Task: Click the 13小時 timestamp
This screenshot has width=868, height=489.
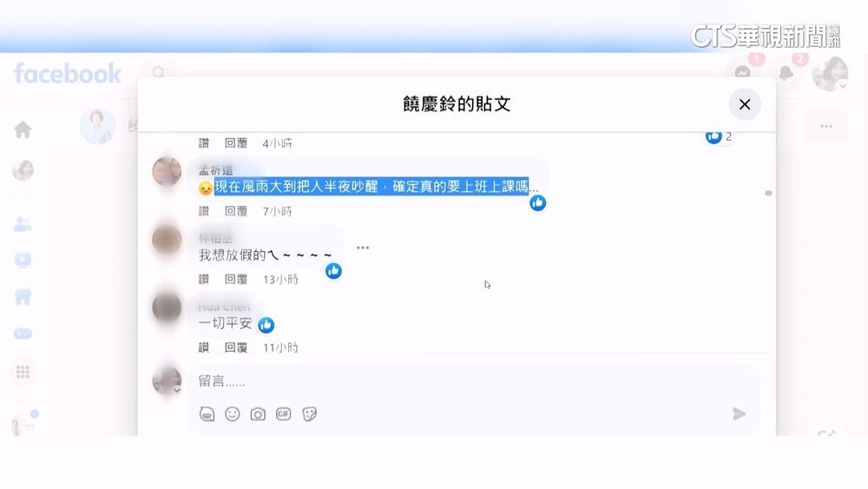Action: pos(280,279)
